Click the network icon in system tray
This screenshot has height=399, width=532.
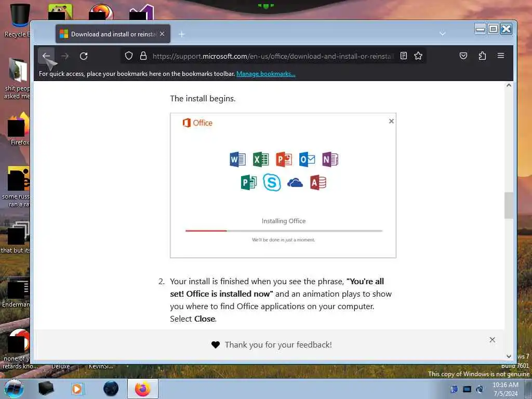coord(467,389)
